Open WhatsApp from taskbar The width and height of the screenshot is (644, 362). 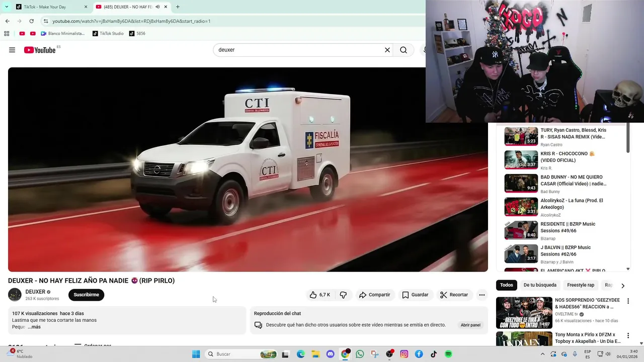tap(360, 354)
